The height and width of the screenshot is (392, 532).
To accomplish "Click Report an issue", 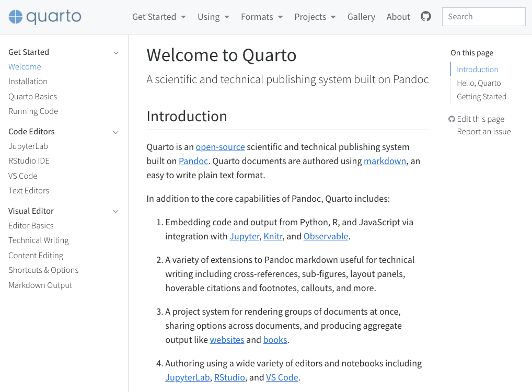I will pos(484,132).
